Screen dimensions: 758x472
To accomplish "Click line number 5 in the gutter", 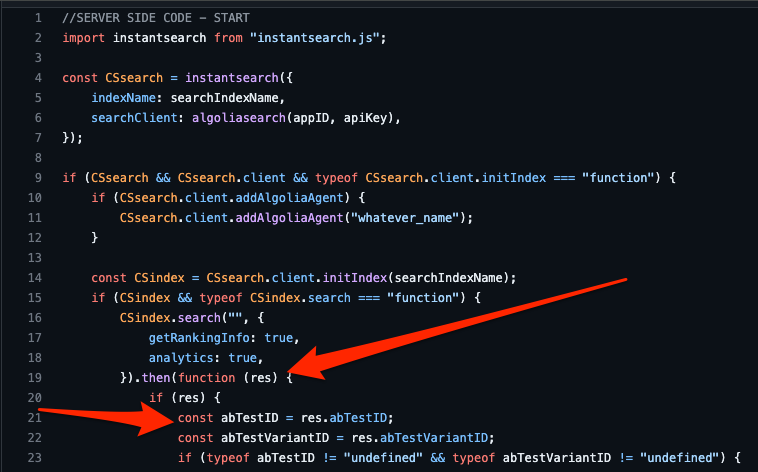I will [x=38, y=98].
